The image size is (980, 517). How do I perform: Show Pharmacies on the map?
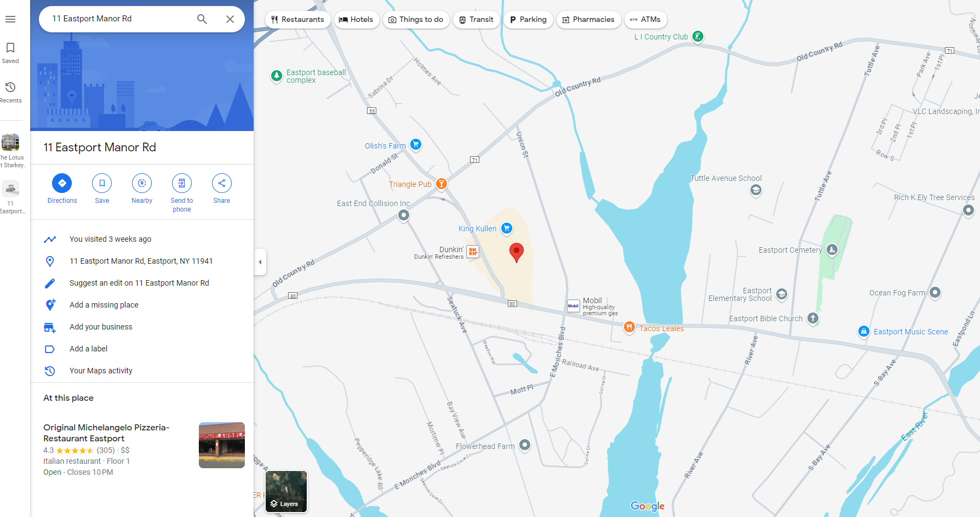coord(588,20)
